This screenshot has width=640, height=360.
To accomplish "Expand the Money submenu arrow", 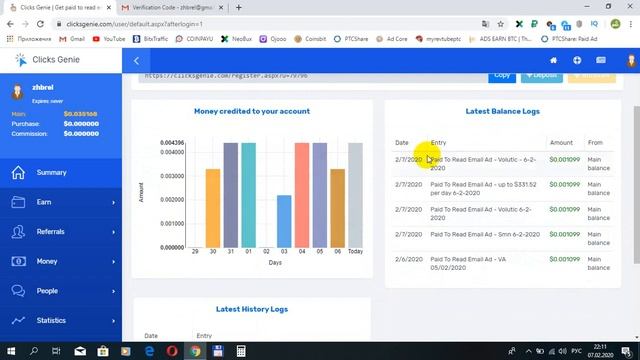I will (113, 262).
